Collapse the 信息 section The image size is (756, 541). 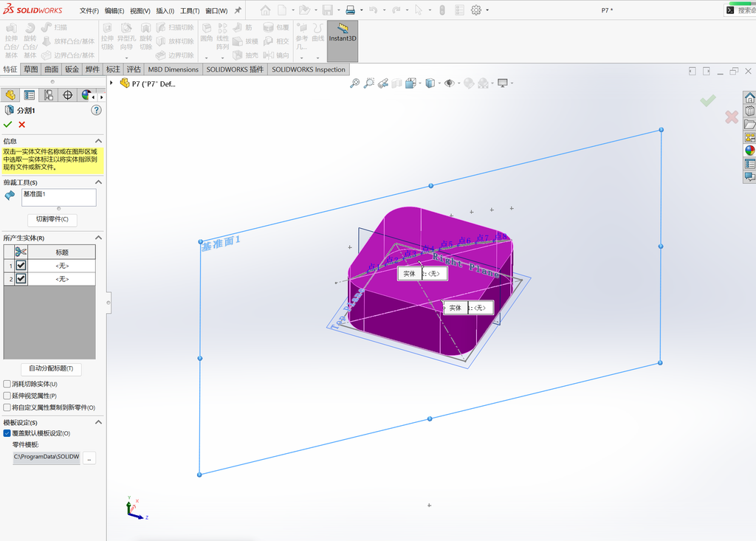click(98, 141)
